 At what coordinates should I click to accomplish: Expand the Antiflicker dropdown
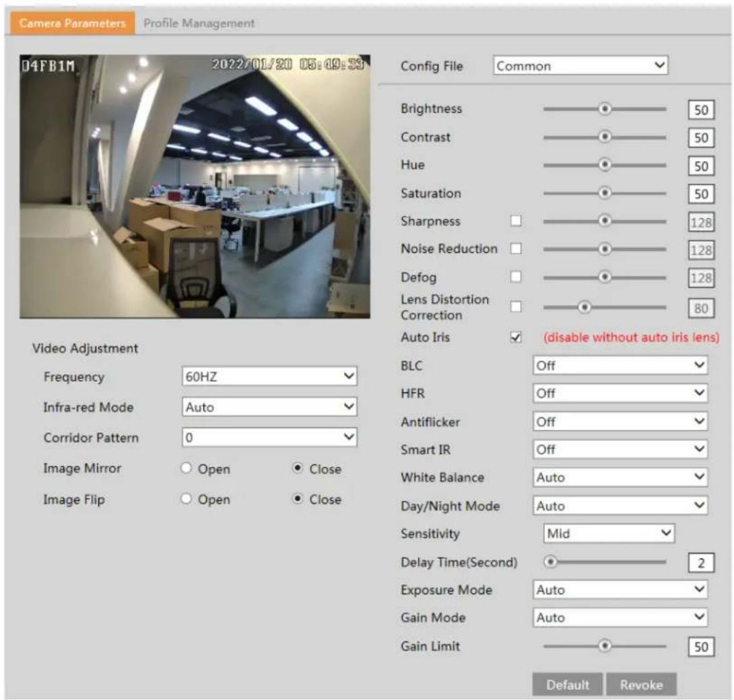click(620, 421)
